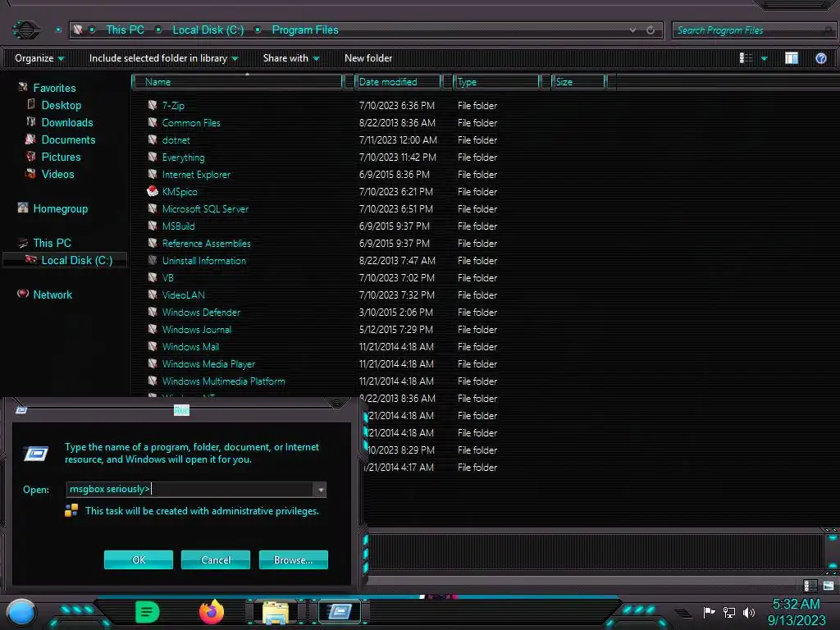This screenshot has width=840, height=630.
Task: Select the MSBuild folder name
Action: pos(178,226)
